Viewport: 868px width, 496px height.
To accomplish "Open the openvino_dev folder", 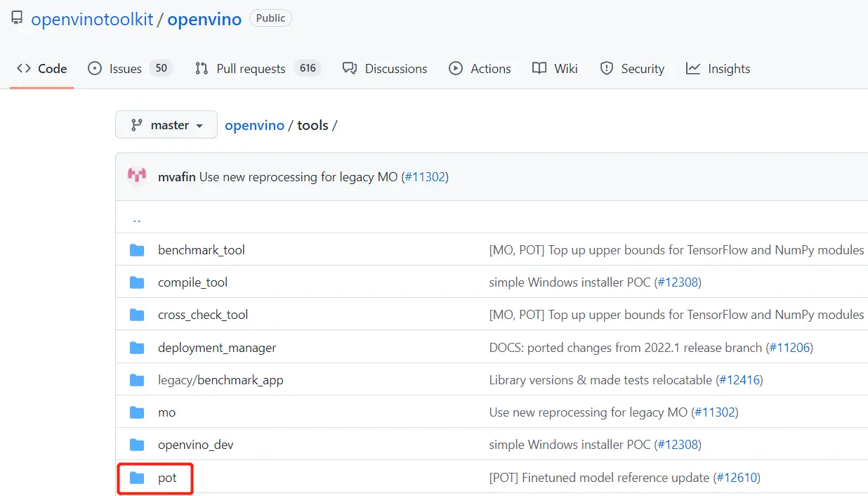I will coord(196,445).
